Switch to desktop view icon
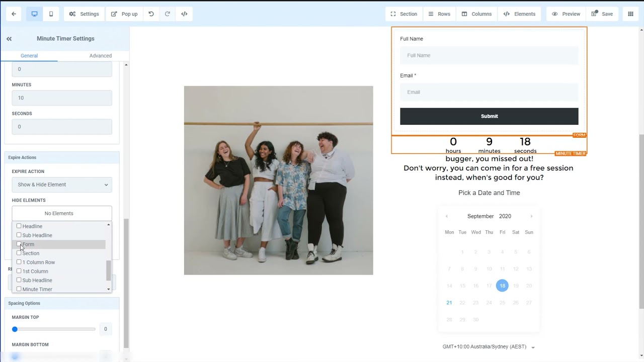Image resolution: width=644 pixels, height=362 pixels. pos(34,14)
